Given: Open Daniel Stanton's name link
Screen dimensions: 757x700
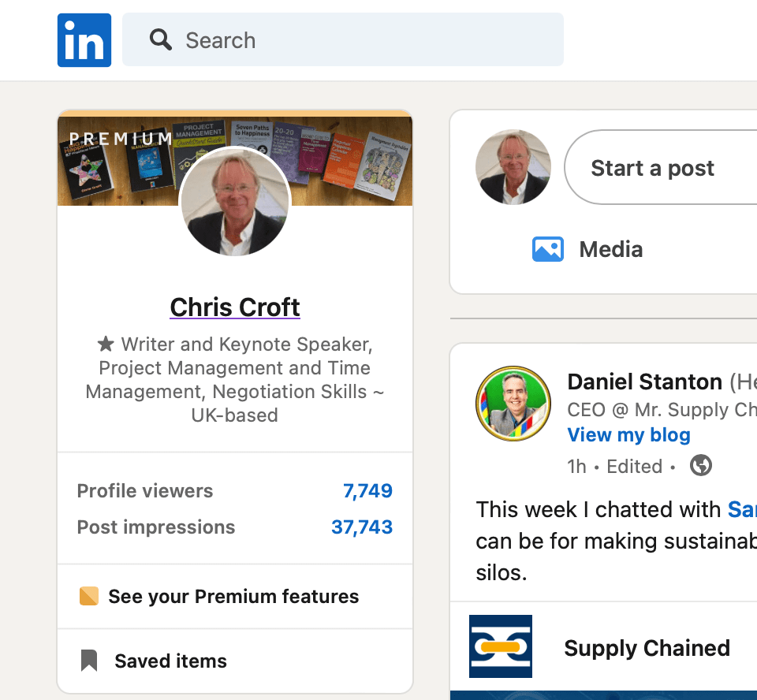Looking at the screenshot, I should click(644, 382).
